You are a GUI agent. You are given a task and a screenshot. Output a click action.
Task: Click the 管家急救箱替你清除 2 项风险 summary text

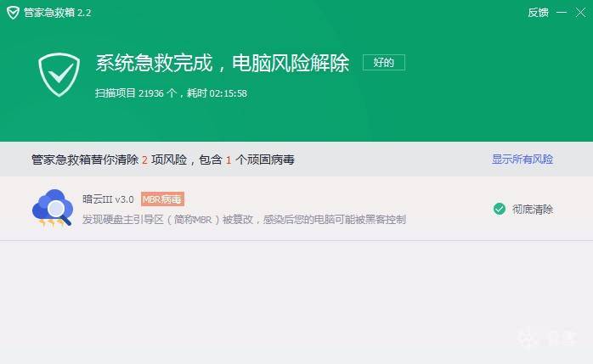click(x=163, y=160)
